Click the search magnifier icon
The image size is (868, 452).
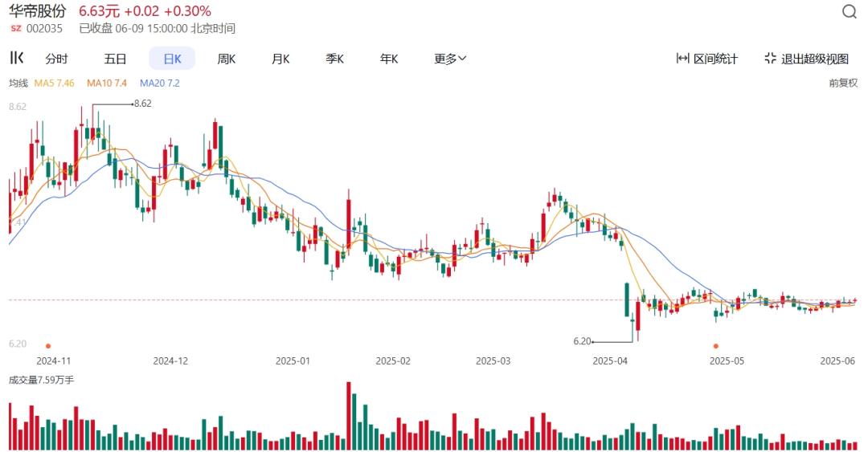tap(850, 12)
